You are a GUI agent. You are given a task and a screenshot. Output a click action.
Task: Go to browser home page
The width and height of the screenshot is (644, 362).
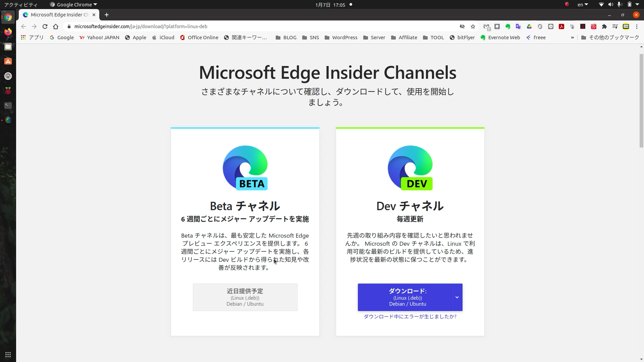click(56, 26)
